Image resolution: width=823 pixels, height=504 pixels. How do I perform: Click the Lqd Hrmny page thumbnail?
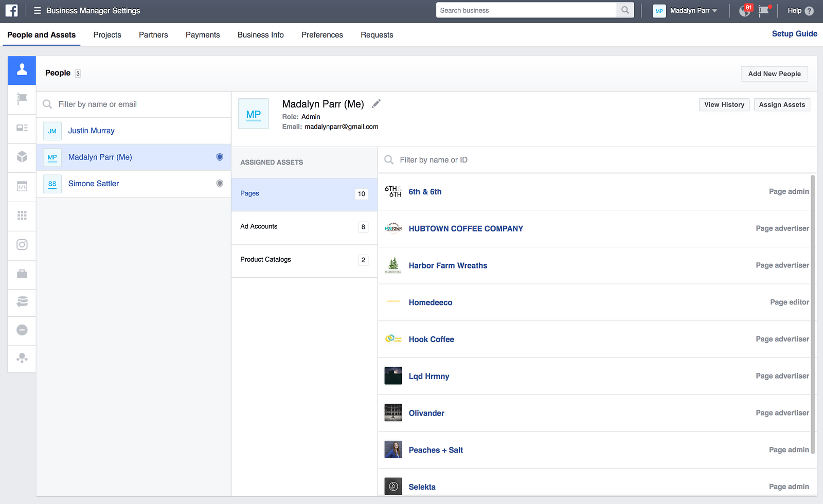point(393,376)
